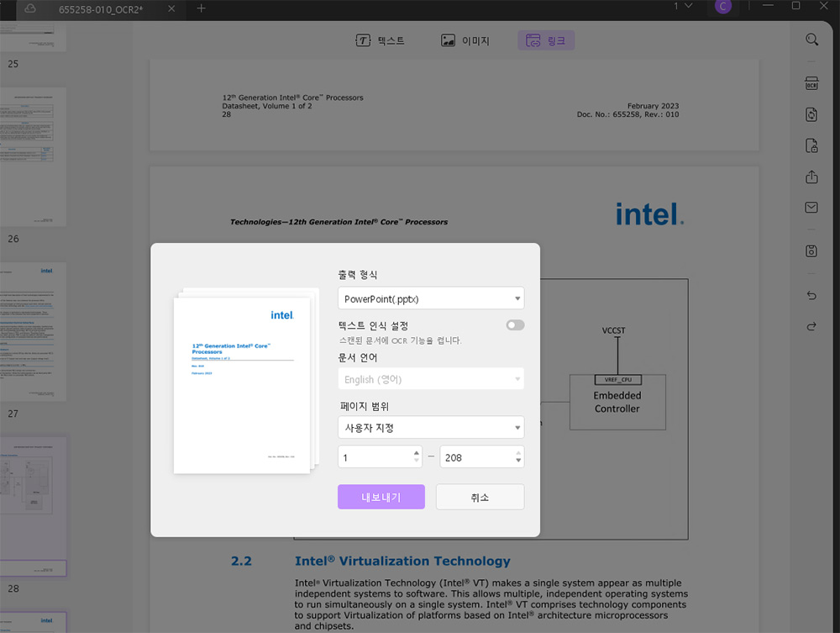The image size is (840, 633).
Task: Click the 취소 cancel button
Action: click(x=480, y=497)
